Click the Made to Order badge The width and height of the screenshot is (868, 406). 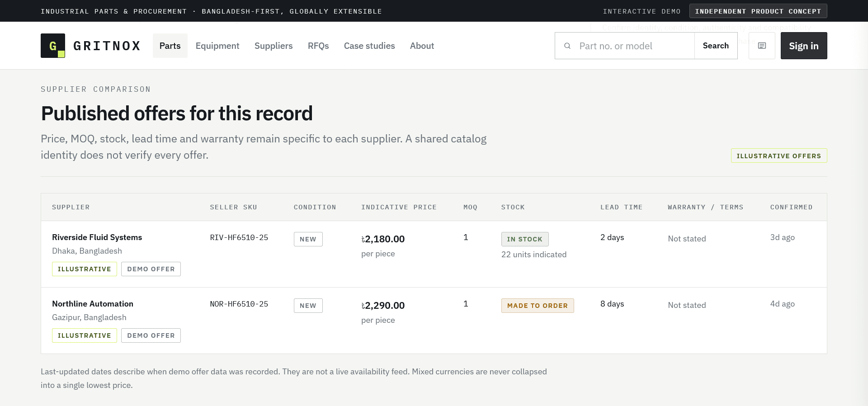point(538,306)
